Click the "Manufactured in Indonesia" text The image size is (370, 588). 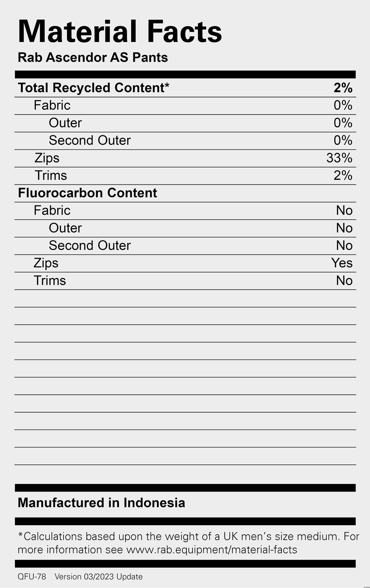101,503
